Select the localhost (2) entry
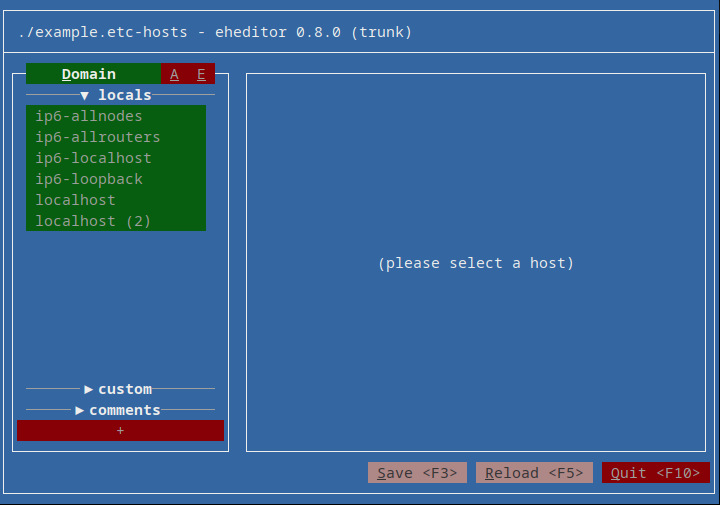 116,221
